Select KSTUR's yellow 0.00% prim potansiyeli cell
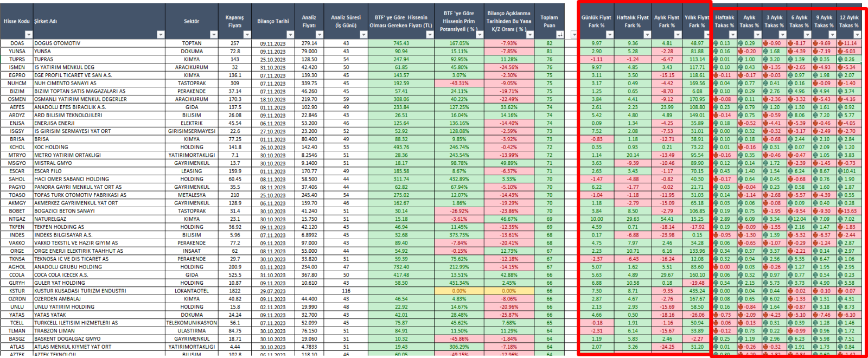The height and width of the screenshot is (358, 868). [x=459, y=291]
